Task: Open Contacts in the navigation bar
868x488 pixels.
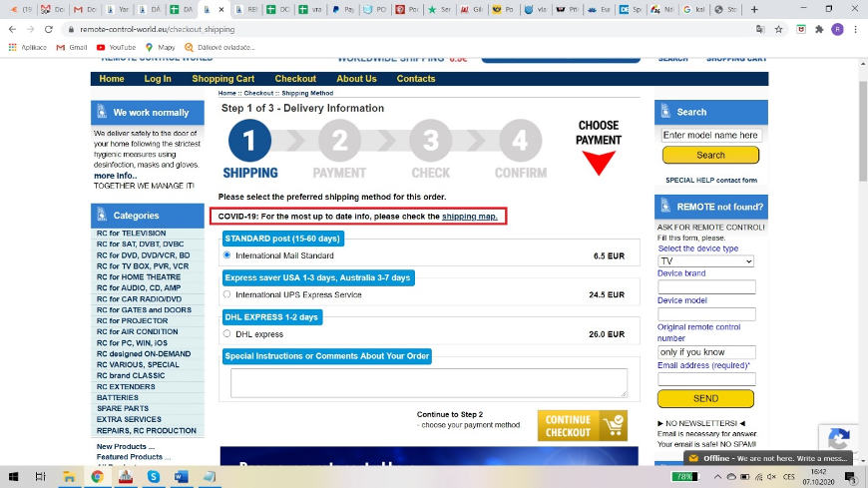Action: (416, 79)
